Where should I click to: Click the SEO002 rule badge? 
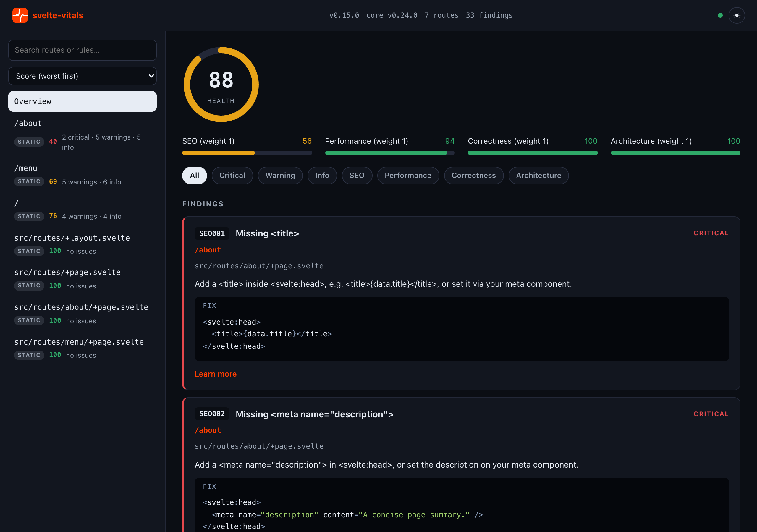pos(212,414)
